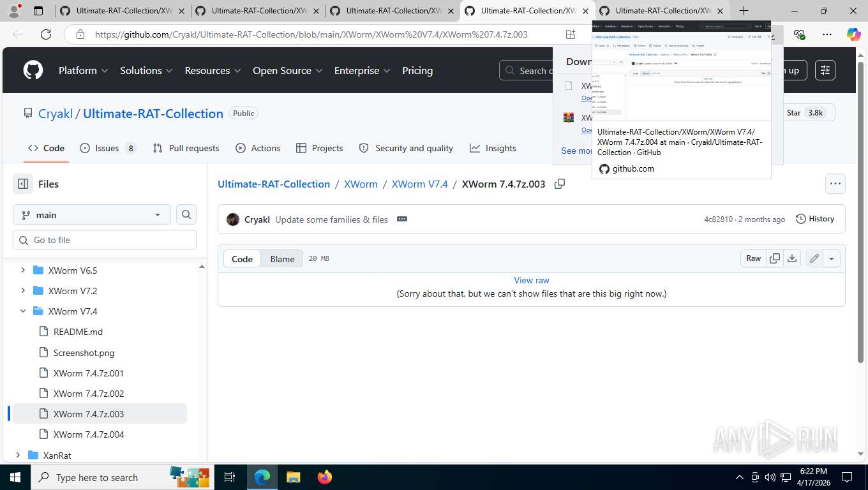Open XWorm breadcrumb link

point(361,184)
